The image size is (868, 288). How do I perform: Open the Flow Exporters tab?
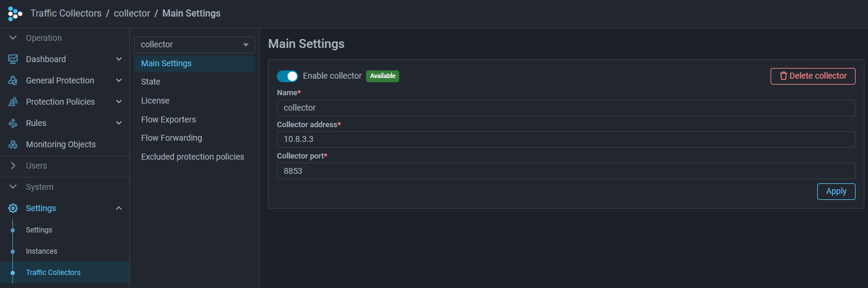pyautogui.click(x=168, y=119)
